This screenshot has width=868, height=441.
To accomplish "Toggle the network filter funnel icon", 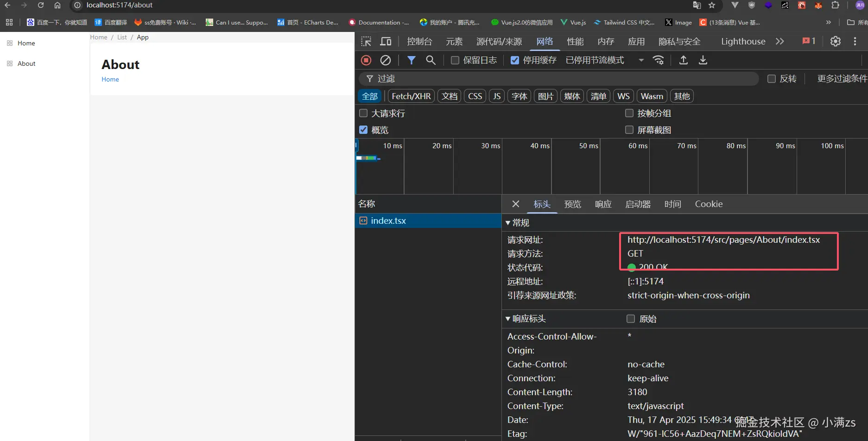I will click(x=411, y=60).
